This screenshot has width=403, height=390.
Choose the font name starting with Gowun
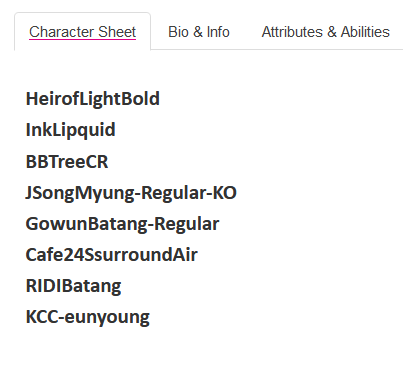[x=122, y=224]
